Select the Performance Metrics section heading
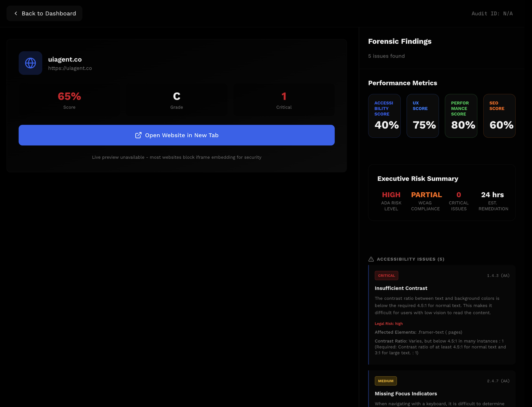532x407 pixels. point(402,83)
